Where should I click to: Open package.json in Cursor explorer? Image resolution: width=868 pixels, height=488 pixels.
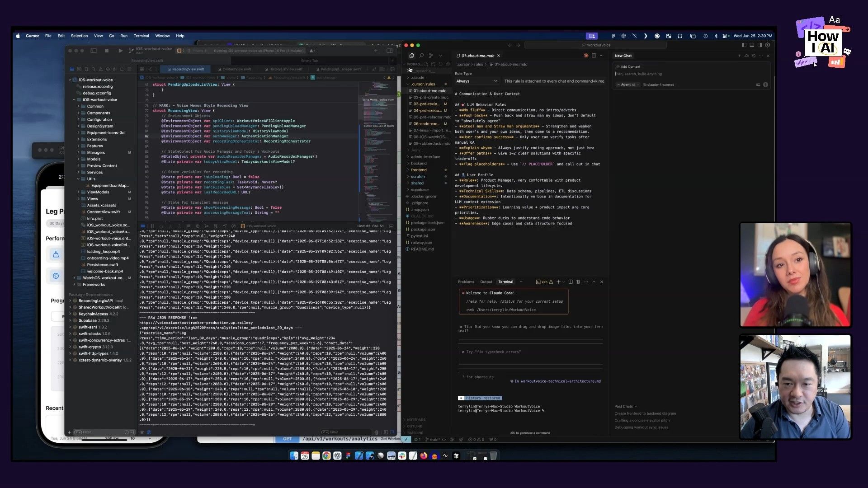[423, 230]
